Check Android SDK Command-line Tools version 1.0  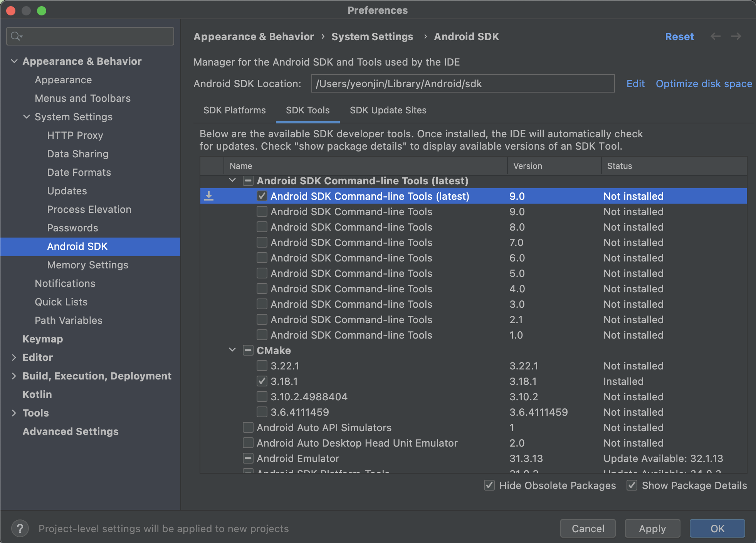[262, 335]
